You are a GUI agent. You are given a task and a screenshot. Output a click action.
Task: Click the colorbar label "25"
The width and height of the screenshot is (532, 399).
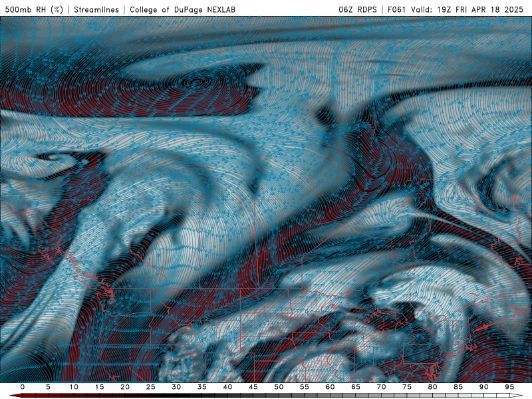pos(151,387)
